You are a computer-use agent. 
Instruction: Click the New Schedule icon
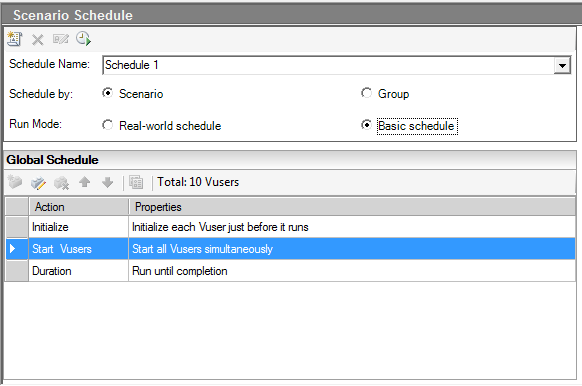(15, 39)
